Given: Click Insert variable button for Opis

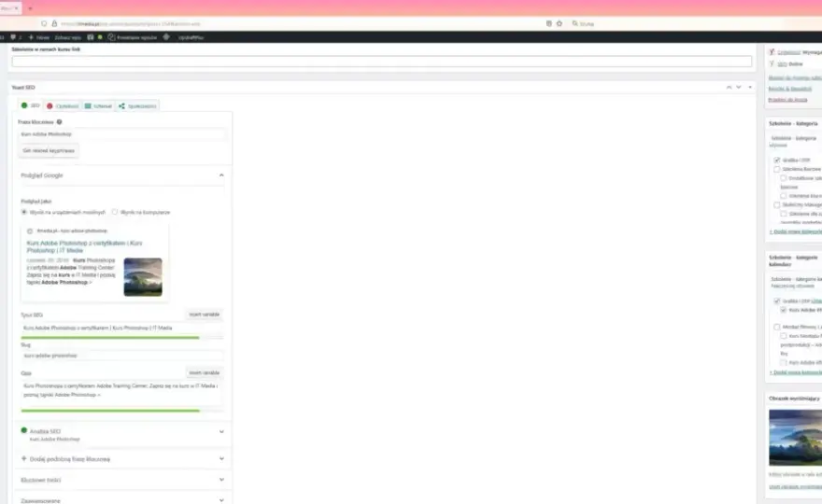Looking at the screenshot, I should (205, 372).
